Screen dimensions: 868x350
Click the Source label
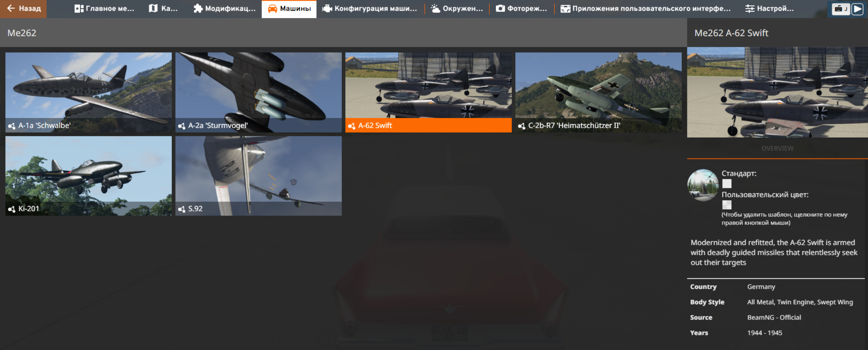(701, 317)
